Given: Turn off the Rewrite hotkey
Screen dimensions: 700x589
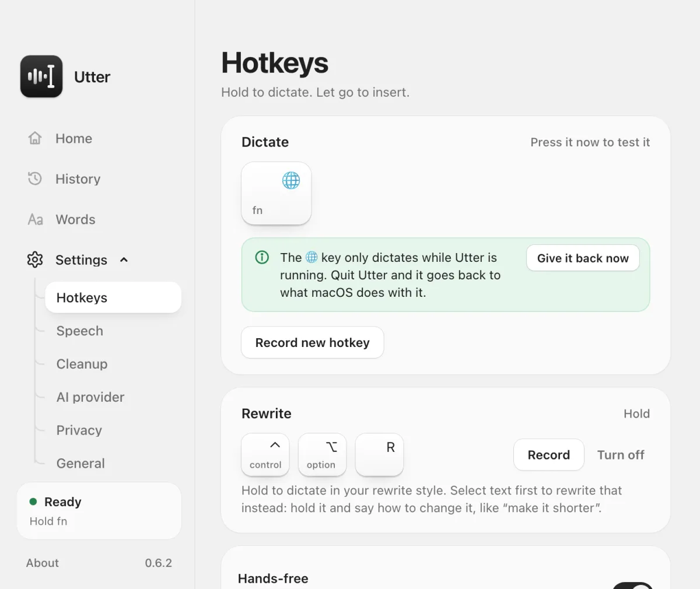Looking at the screenshot, I should tap(621, 455).
